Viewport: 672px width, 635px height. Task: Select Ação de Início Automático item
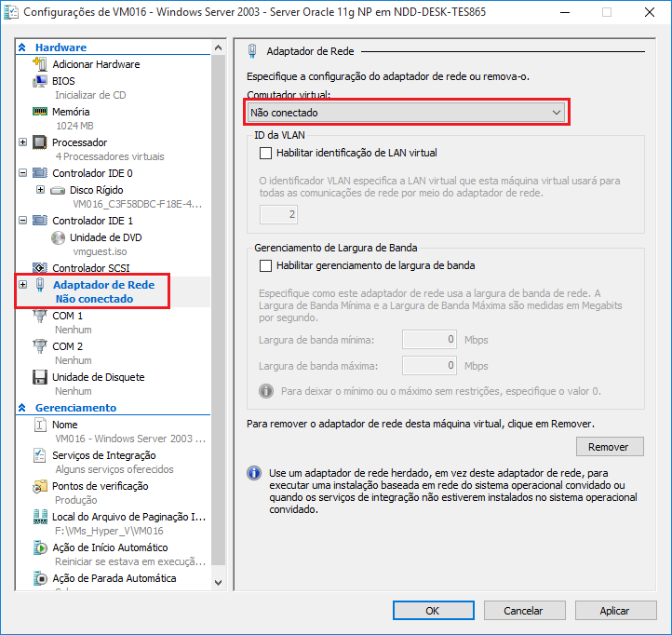110,547
